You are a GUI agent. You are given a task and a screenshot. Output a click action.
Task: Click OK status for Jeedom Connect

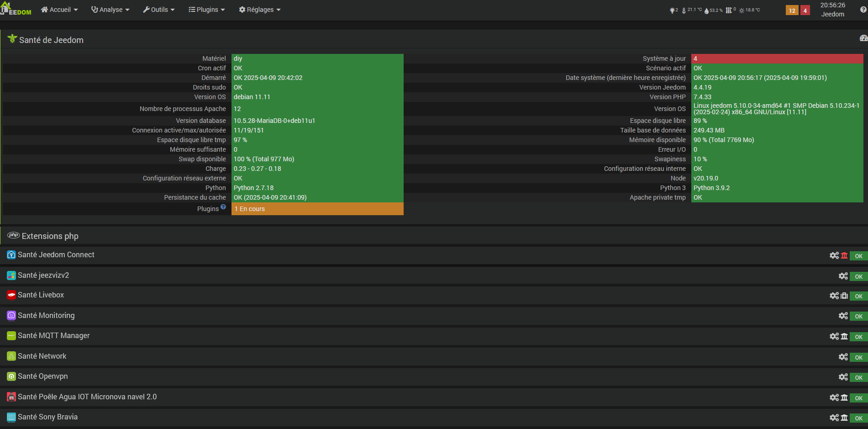tap(858, 256)
